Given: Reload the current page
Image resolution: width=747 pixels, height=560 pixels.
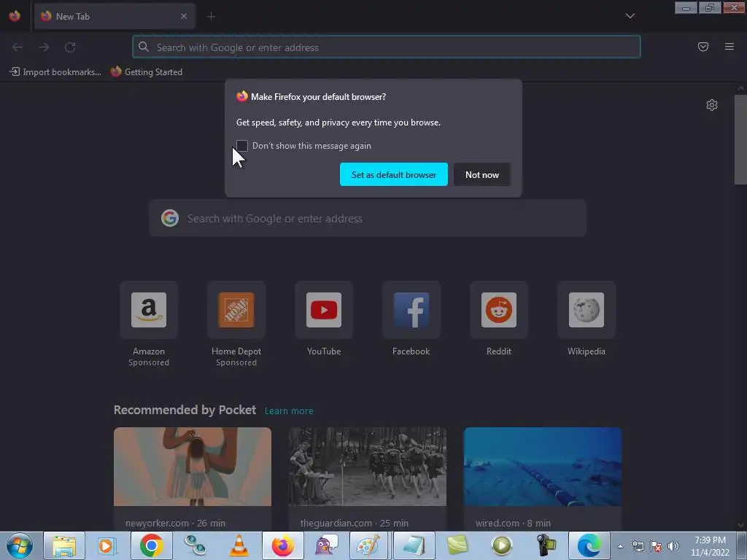Looking at the screenshot, I should [x=70, y=47].
